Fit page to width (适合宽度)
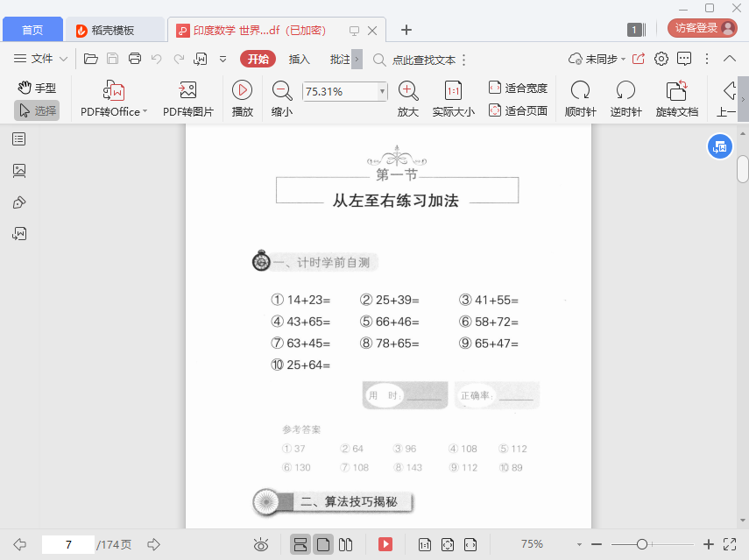The height and width of the screenshot is (560, 749). click(518, 88)
